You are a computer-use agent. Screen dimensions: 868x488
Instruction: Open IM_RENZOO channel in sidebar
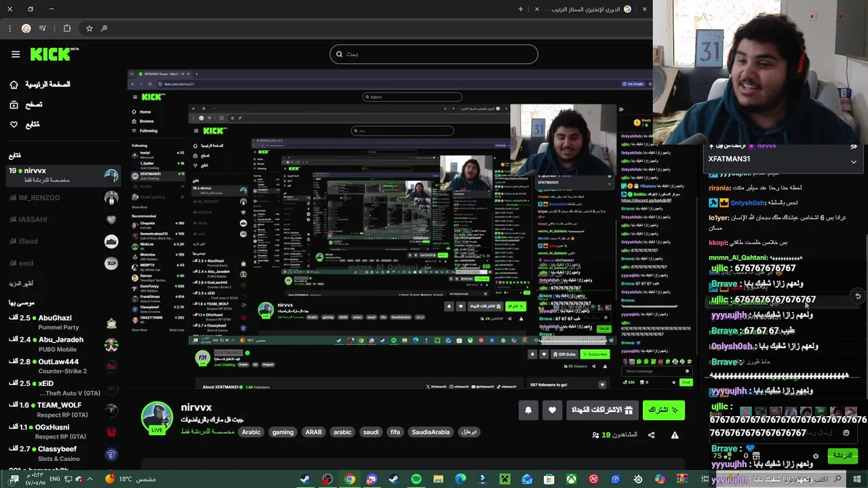(x=64, y=198)
